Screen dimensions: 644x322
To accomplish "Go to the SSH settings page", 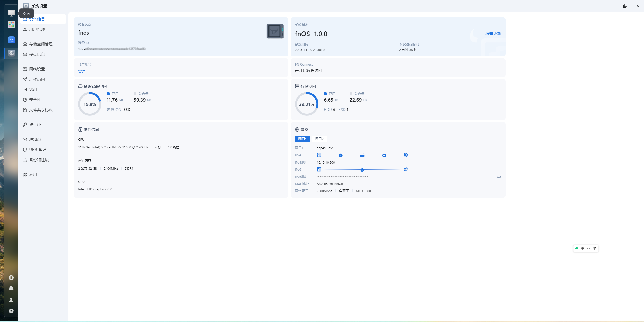I will tap(33, 89).
